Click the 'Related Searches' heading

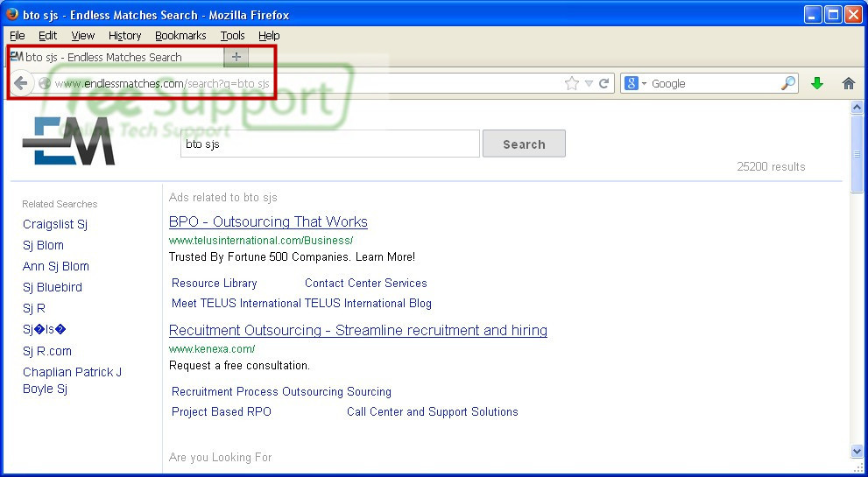(x=60, y=204)
